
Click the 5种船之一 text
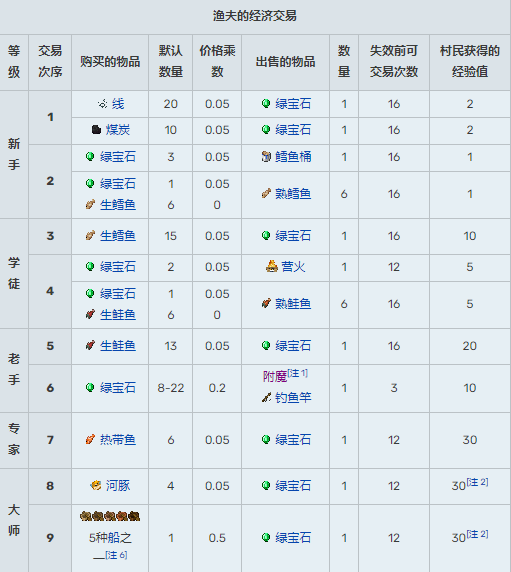point(110,544)
